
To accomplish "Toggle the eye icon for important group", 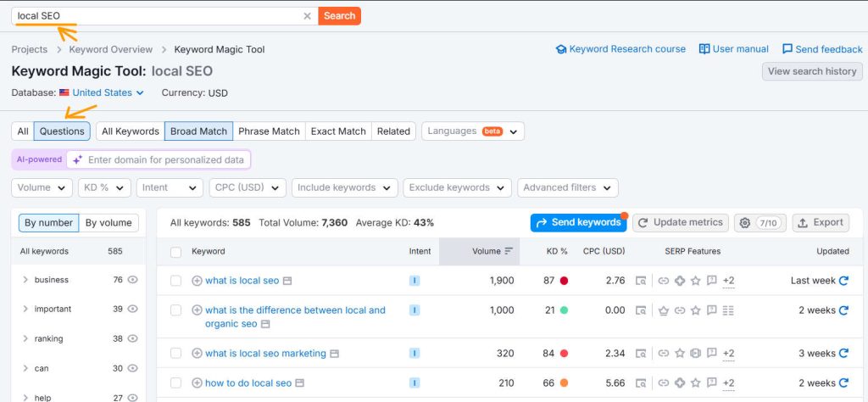I will click(x=132, y=309).
